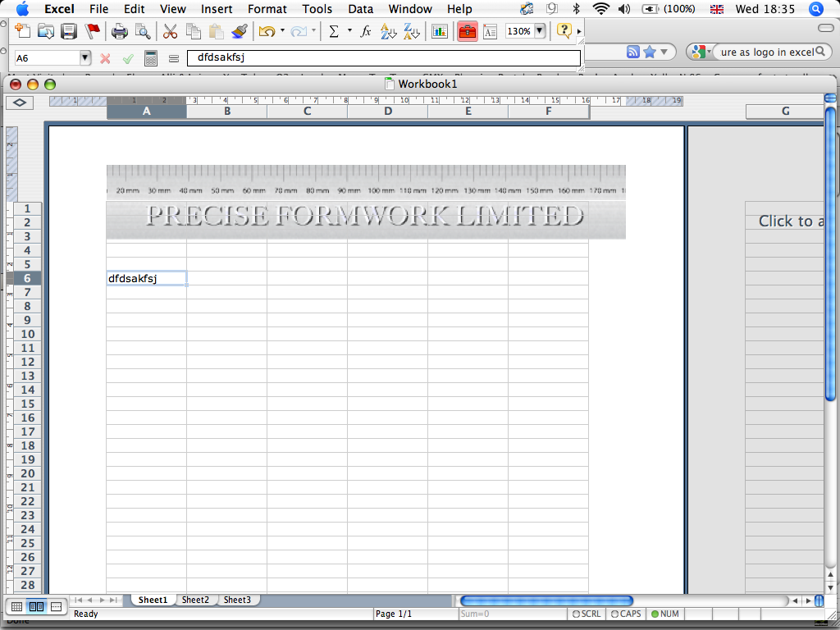Click the Wi-Fi status menu bar icon

point(600,9)
